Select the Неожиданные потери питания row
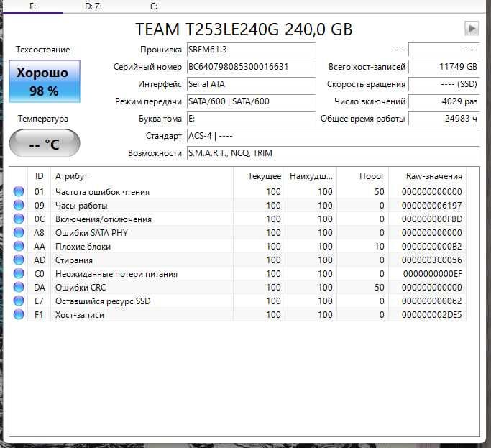Screen dimensions: 491x448 tap(238, 273)
